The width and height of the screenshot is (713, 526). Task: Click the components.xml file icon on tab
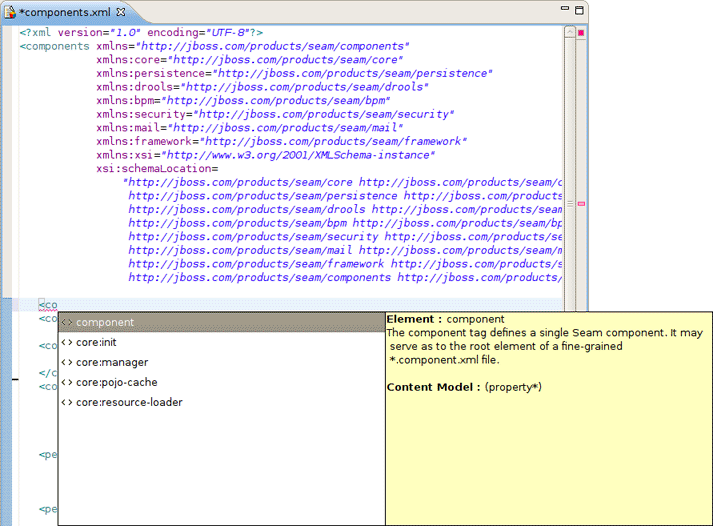click(11, 11)
